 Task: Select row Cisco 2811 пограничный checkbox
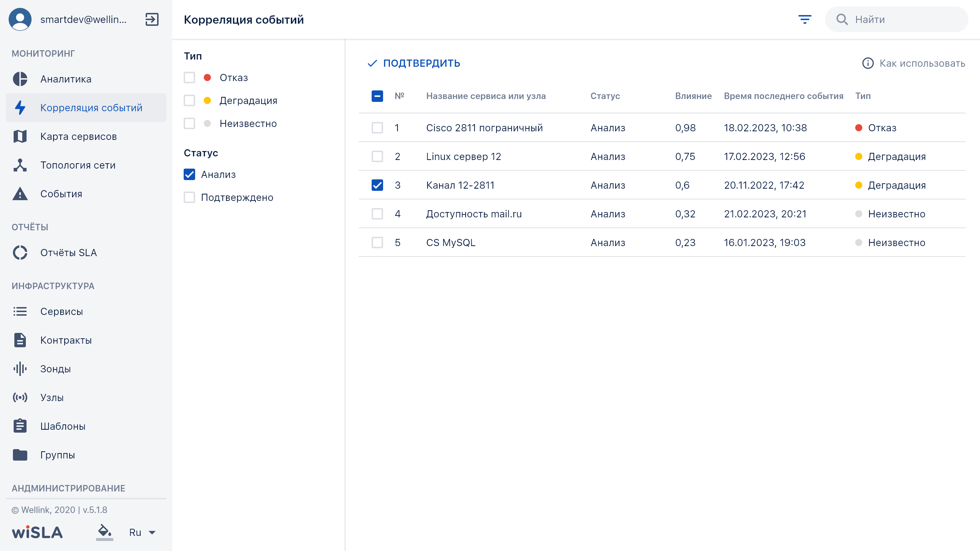(x=377, y=128)
